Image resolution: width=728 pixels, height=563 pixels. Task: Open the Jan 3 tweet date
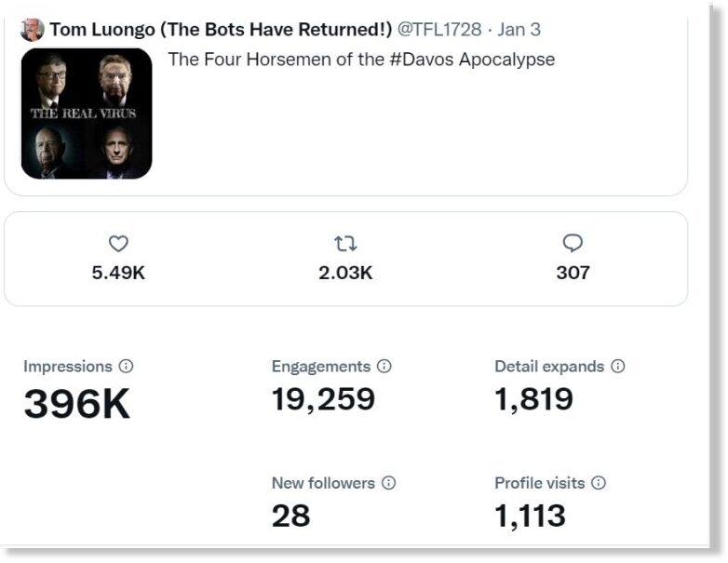(x=519, y=30)
